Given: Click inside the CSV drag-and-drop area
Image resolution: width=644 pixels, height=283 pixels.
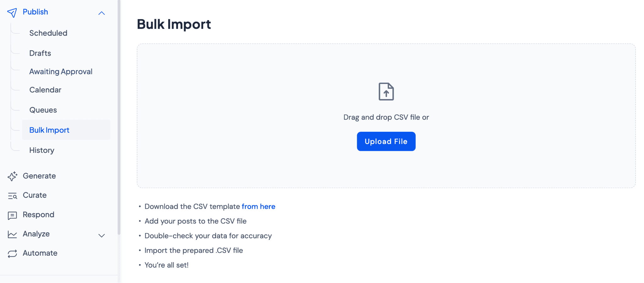Looking at the screenshot, I should click(x=386, y=116).
